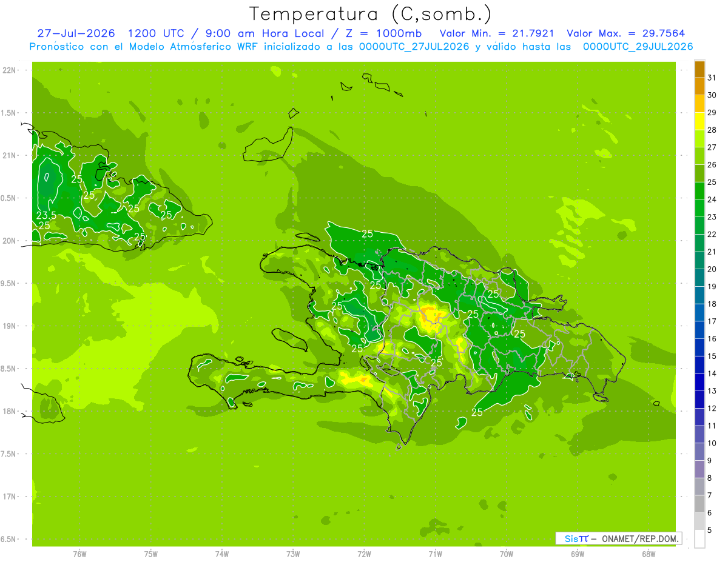Image resolution: width=728 pixels, height=562 pixels.
Task: Pick the dark blue legend swatch between 13 and 14
Action: [x=699, y=382]
